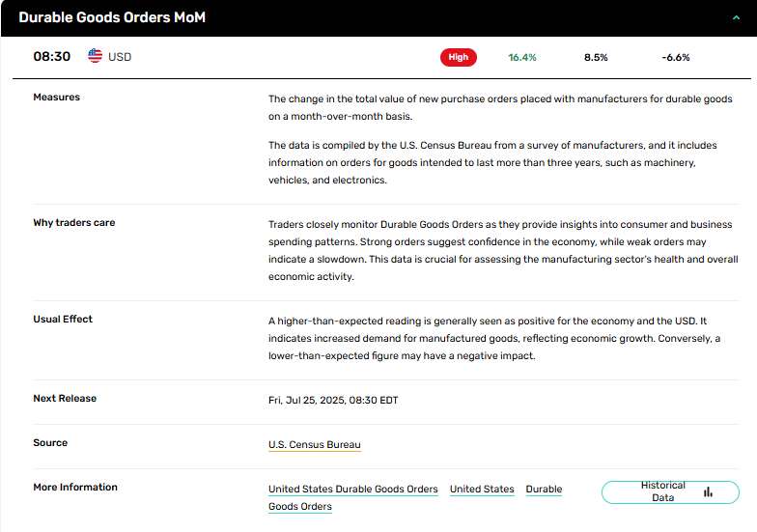Open the Historical Data button
Image resolution: width=757 pixels, height=532 pixels.
pyautogui.click(x=670, y=491)
